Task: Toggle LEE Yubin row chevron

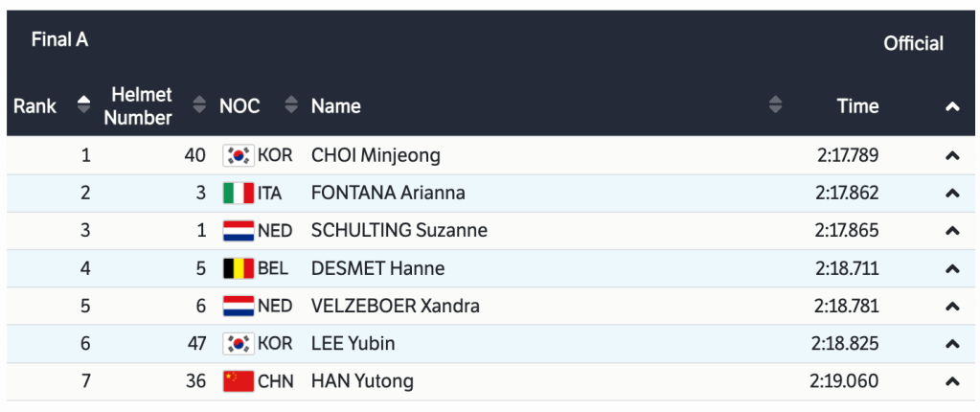Action: click(952, 344)
